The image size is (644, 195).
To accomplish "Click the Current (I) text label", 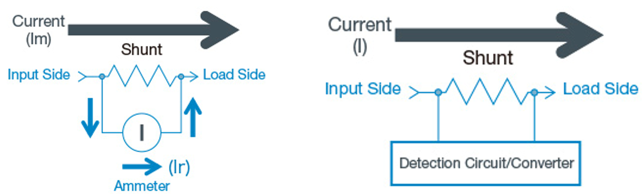I will tap(361, 35).
